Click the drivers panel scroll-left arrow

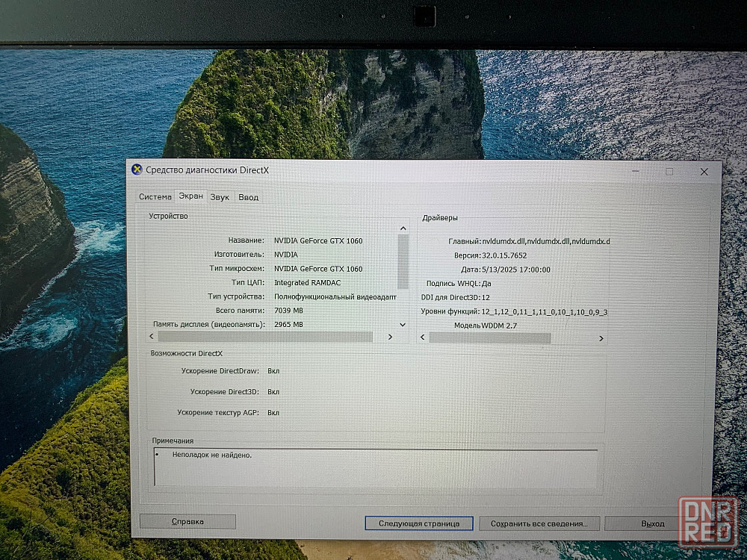pyautogui.click(x=423, y=337)
